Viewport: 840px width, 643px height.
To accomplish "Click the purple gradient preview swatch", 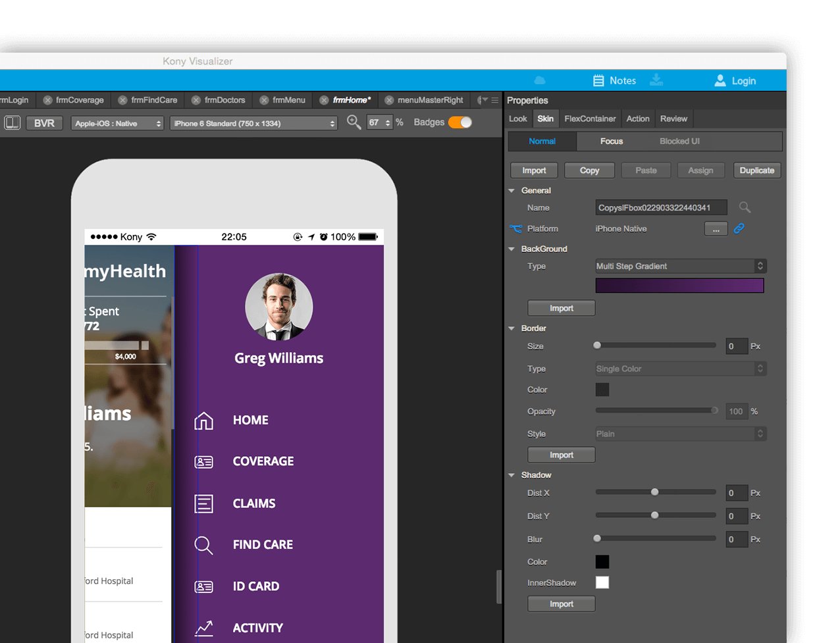I will tap(679, 285).
